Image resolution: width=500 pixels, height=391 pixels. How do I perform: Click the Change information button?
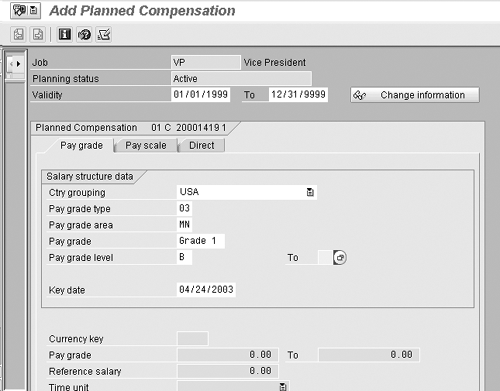pos(415,95)
